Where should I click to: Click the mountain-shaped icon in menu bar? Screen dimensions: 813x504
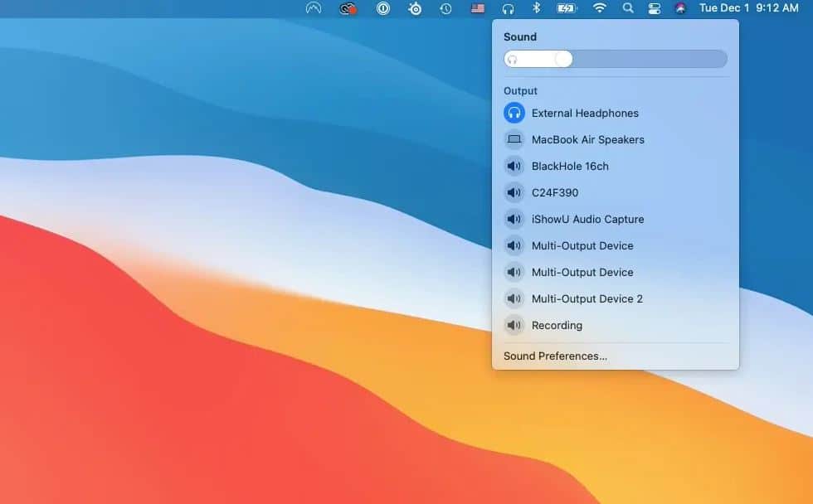314,8
